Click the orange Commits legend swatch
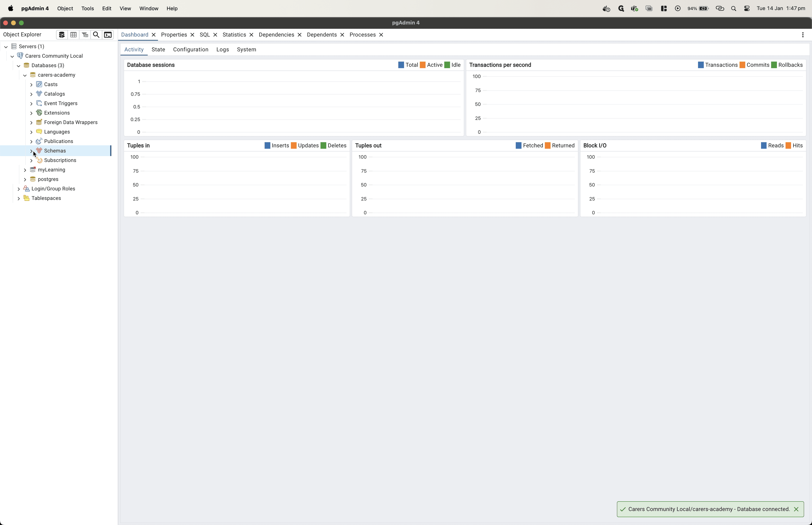 tap(742, 65)
